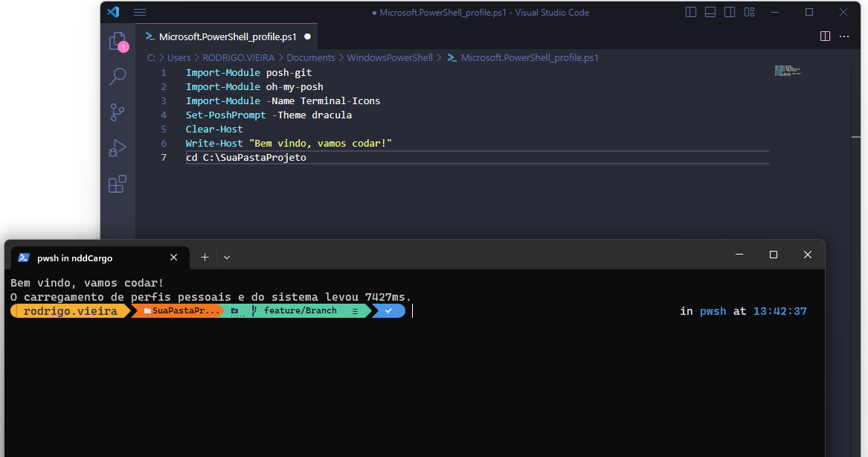Click line number 1 in the gutter

[x=164, y=72]
